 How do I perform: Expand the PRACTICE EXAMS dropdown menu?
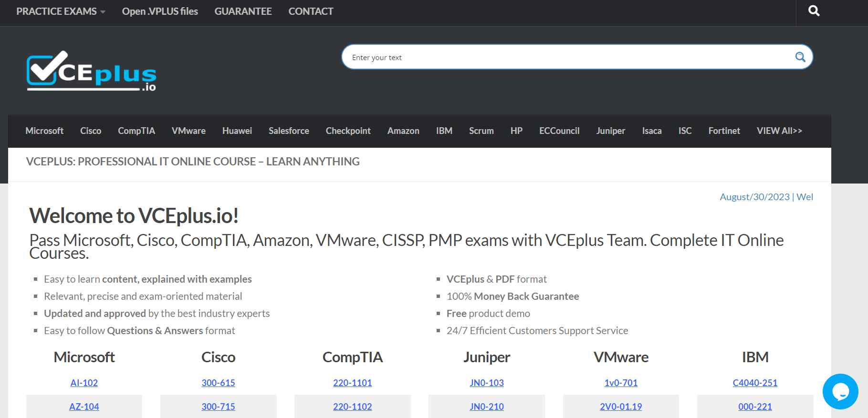point(61,11)
